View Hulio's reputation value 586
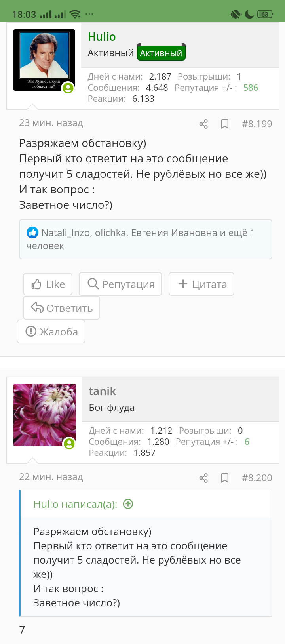Viewport: 285px width, 644px height. click(251, 88)
